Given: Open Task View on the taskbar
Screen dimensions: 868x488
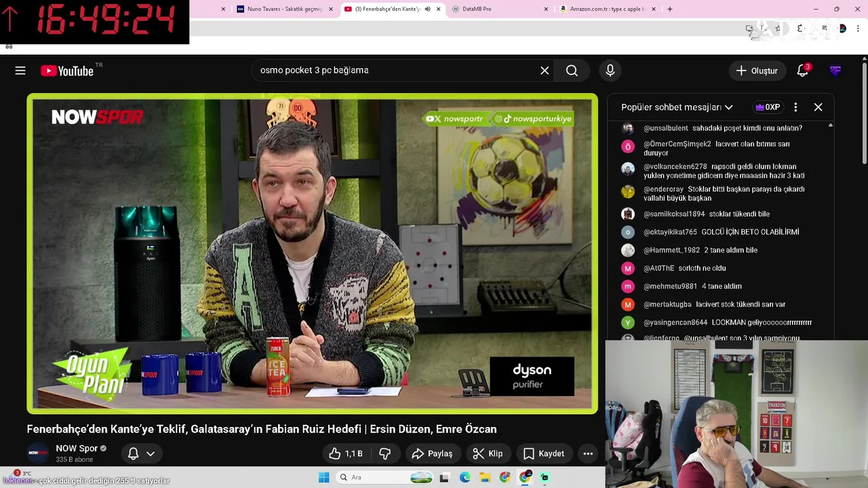Looking at the screenshot, I should (444, 477).
